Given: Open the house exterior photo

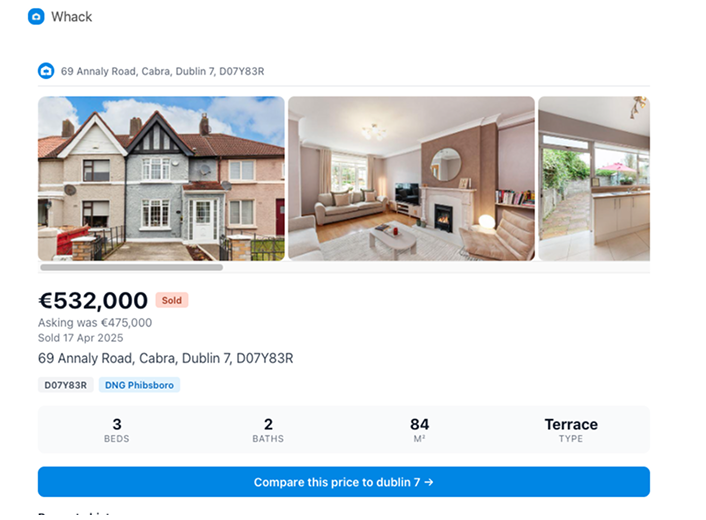Looking at the screenshot, I should (x=161, y=178).
